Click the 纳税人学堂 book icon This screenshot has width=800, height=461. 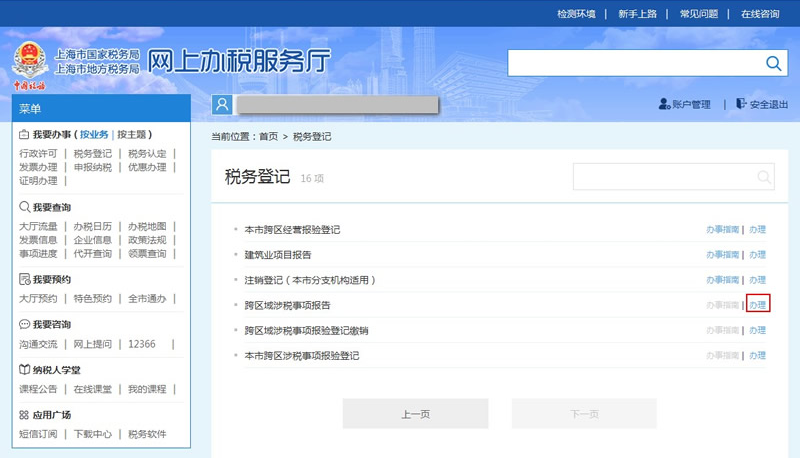24,369
